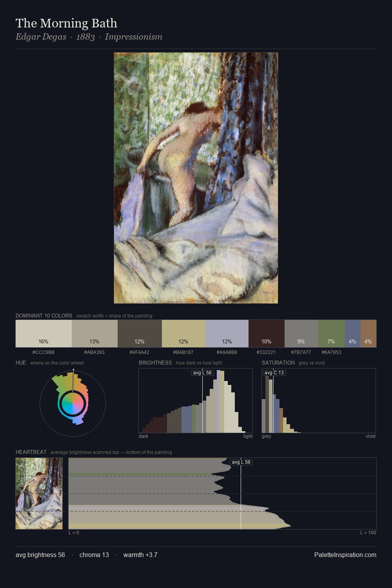Click the "vivid" axis label under saturation
392x588 pixels.
click(x=370, y=436)
